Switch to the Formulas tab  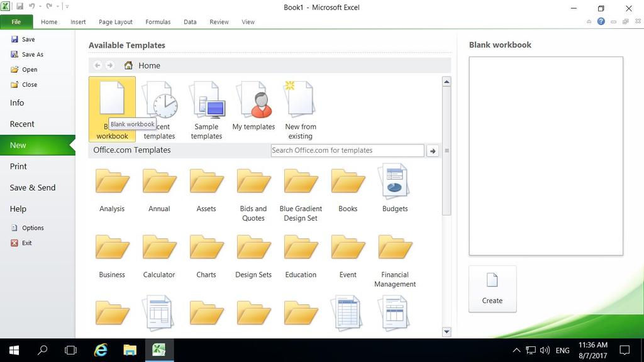click(x=158, y=22)
